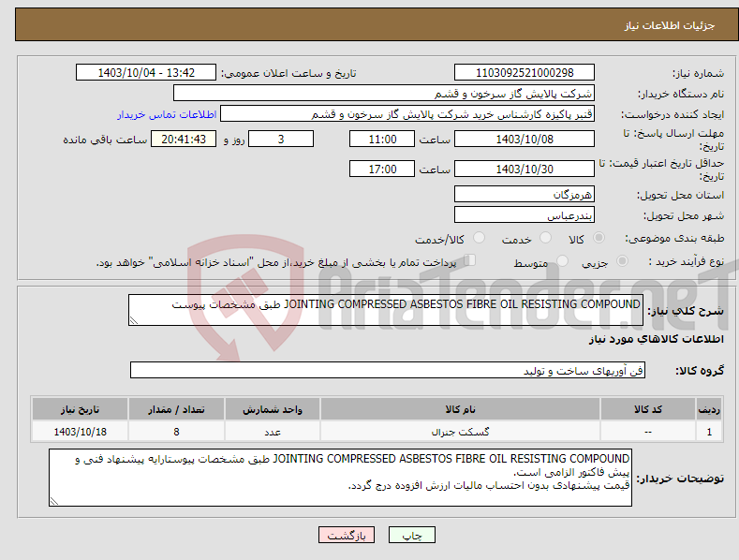Select the کالا/خدمت radio button
739x560 pixels.
(479, 238)
